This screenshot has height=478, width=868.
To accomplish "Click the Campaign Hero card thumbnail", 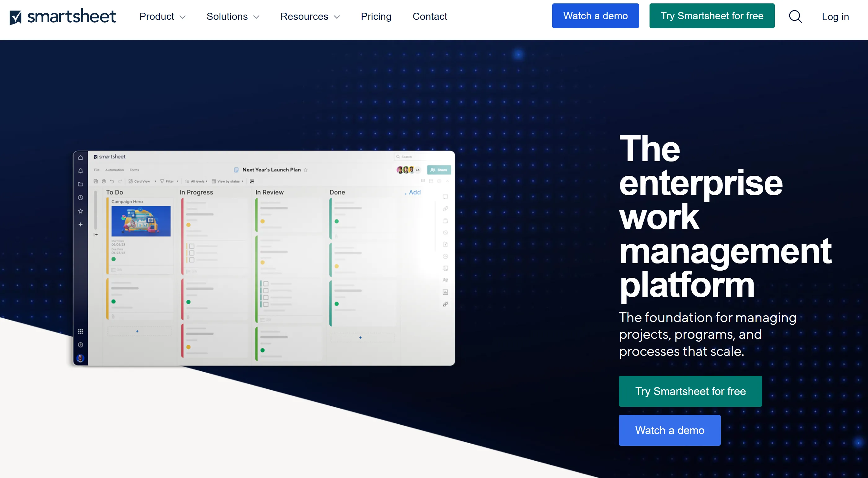I will tap(141, 221).
